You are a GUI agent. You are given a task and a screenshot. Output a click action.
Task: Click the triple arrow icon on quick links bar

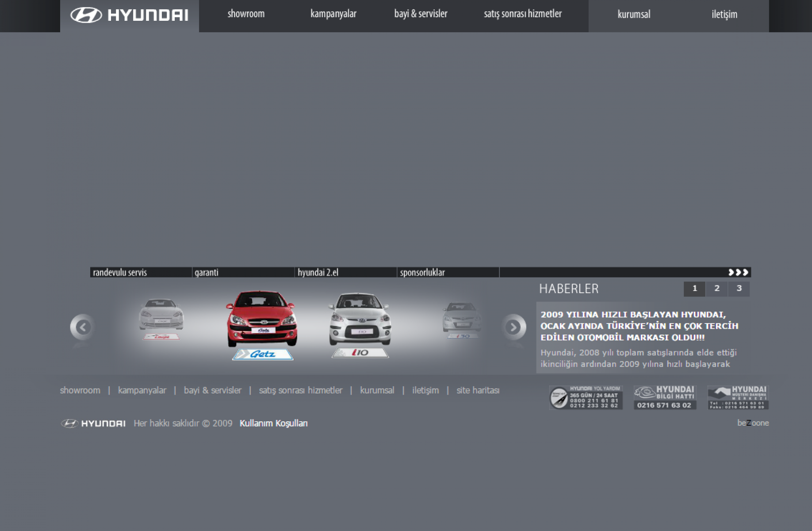tap(738, 272)
